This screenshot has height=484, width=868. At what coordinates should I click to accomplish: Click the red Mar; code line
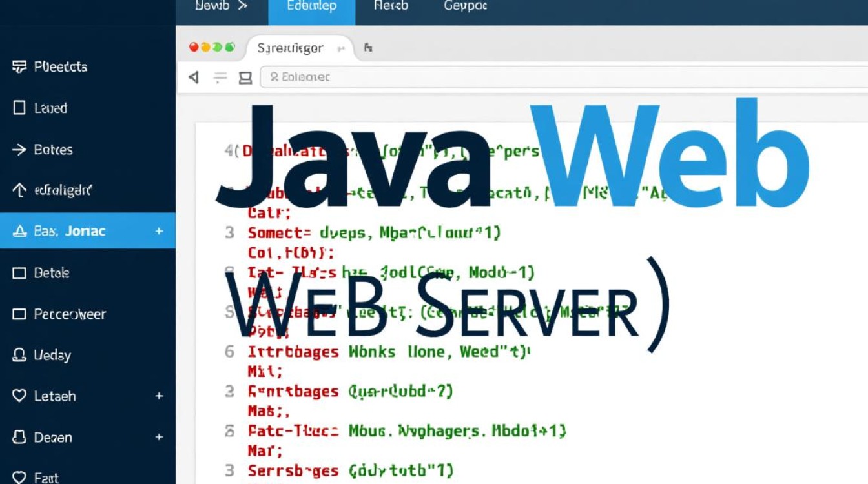265,450
